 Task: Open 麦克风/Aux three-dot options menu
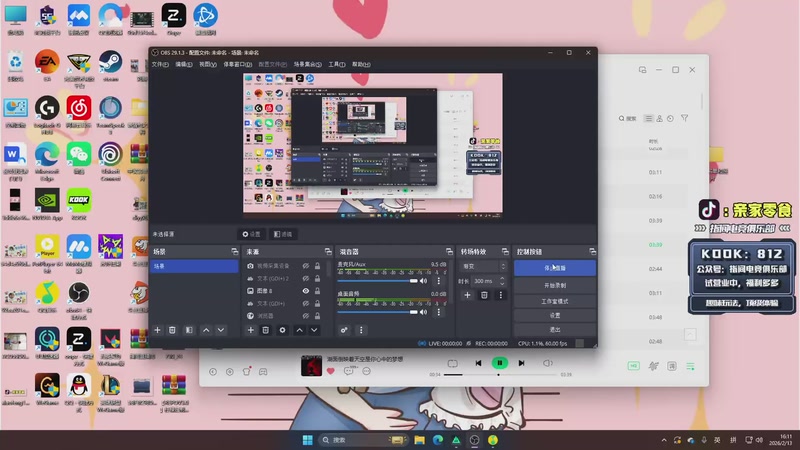438,281
